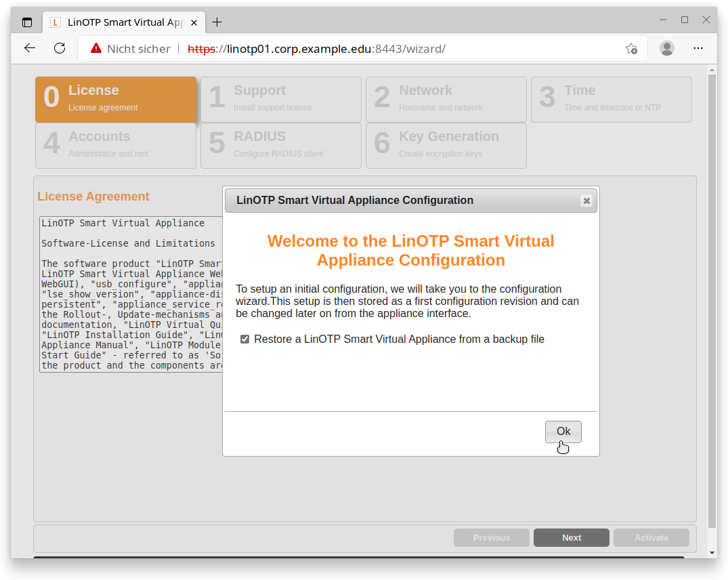Viewport: 728px width, 580px height.
Task: Open the browser tab actions menu icon
Action: click(27, 22)
